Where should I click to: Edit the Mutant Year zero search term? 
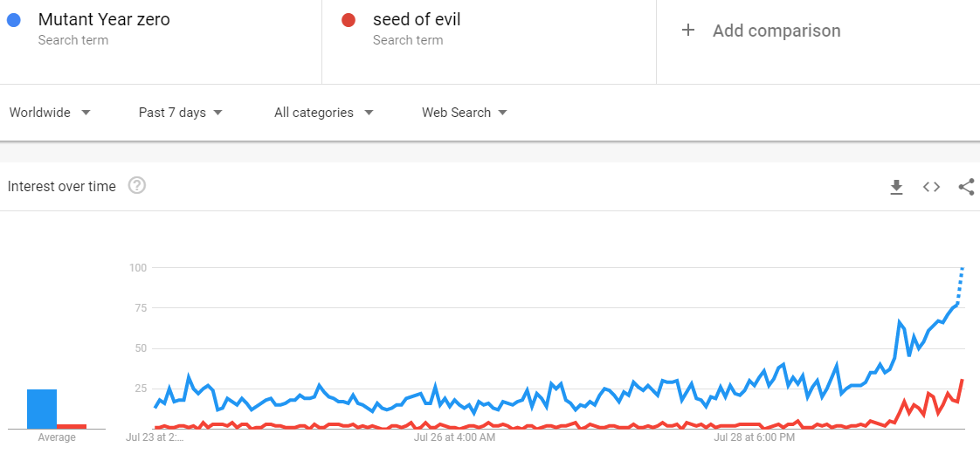click(104, 19)
